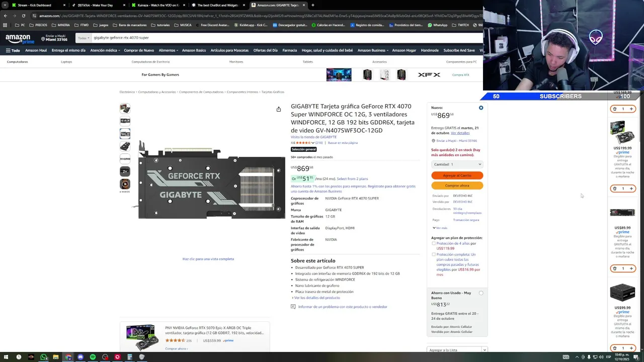This screenshot has height=362, width=644.
Task: Open the Tarjetas Gráficas breadcrumb link
Action: [x=273, y=92]
